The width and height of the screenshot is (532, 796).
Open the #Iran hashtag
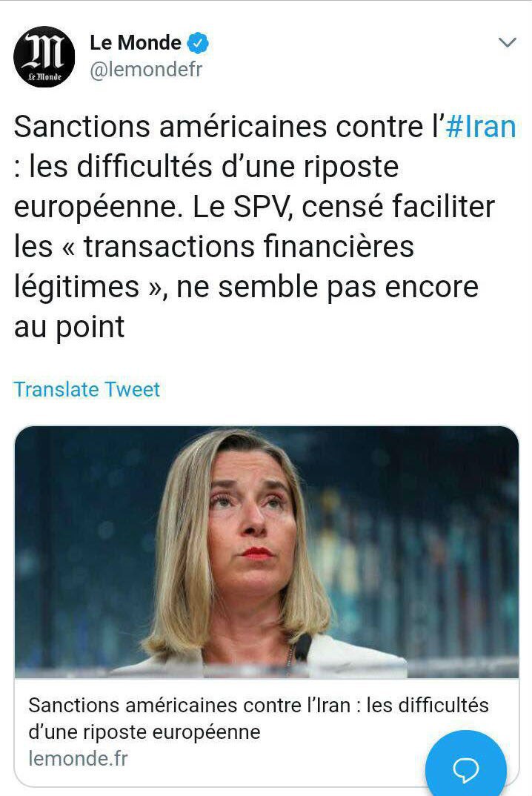(x=480, y=127)
